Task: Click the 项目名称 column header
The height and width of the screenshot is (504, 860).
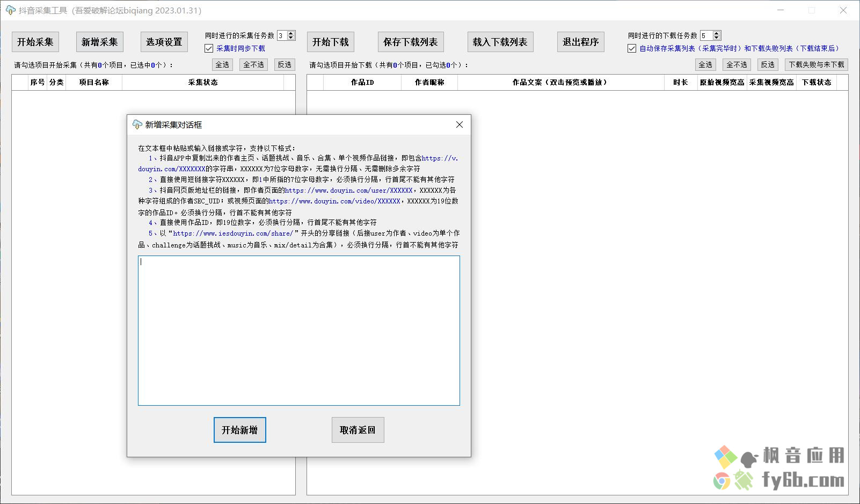Action: coord(94,82)
